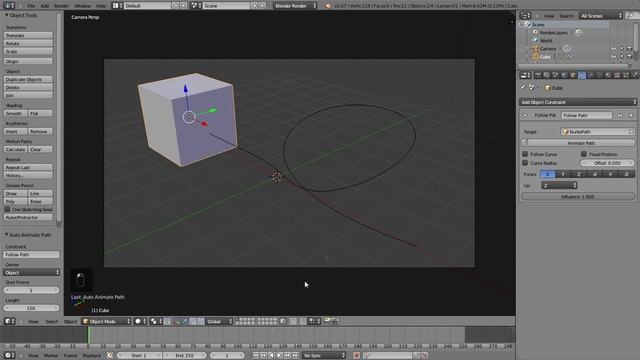
Task: Click the OpenGL render image icon
Action: pyautogui.click(x=327, y=322)
